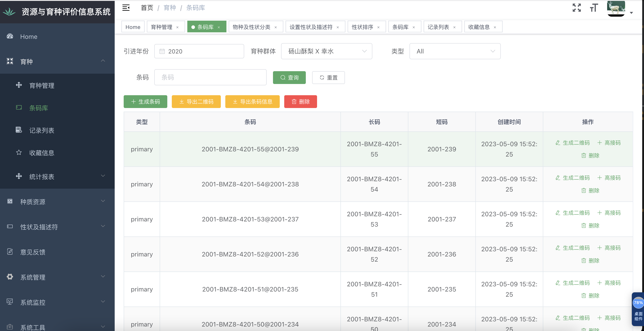
Task: Click 高接码 for row 2001-239
Action: pyautogui.click(x=609, y=143)
